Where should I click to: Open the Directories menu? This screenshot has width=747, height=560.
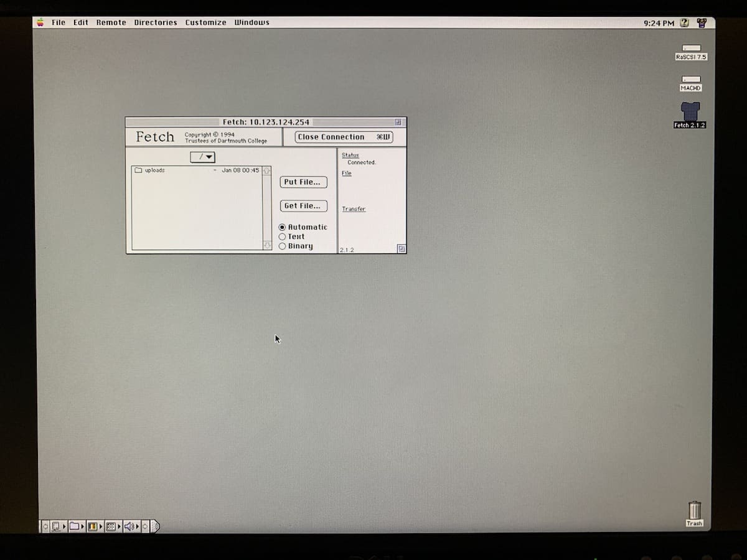(156, 22)
